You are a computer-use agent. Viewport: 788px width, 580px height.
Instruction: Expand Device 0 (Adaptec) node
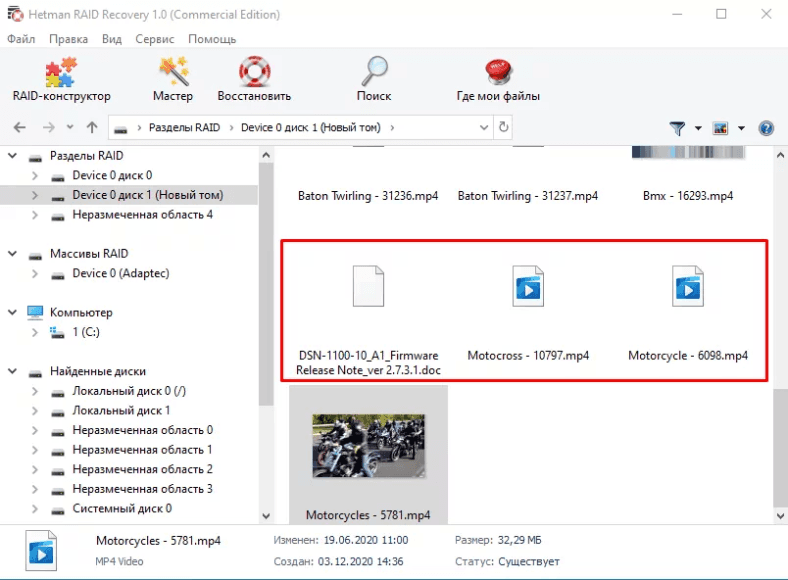(x=35, y=273)
